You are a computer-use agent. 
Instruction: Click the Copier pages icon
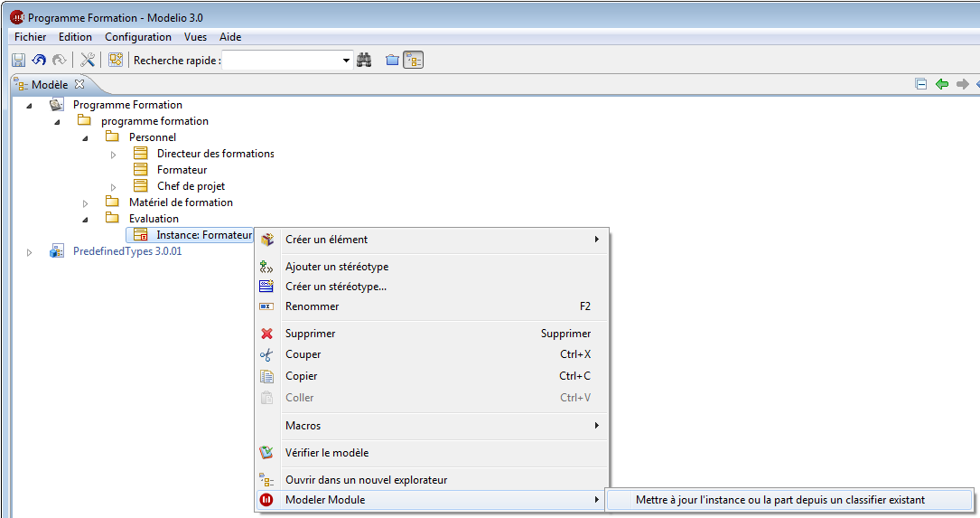pos(266,376)
